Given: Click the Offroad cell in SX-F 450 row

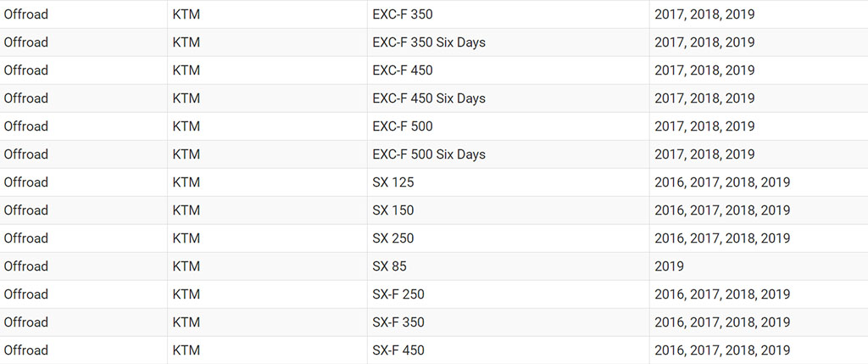Looking at the screenshot, I should tap(84, 350).
